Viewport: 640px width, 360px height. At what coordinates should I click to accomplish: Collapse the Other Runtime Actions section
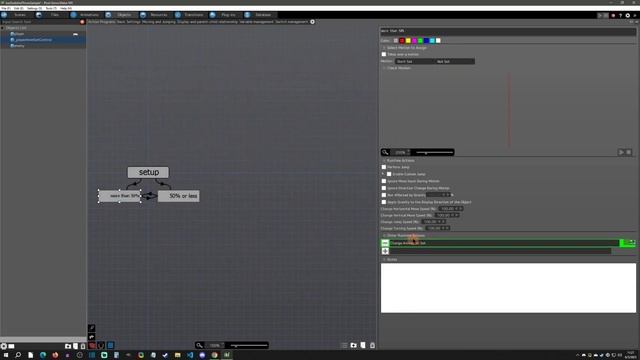pyautogui.click(x=384, y=236)
